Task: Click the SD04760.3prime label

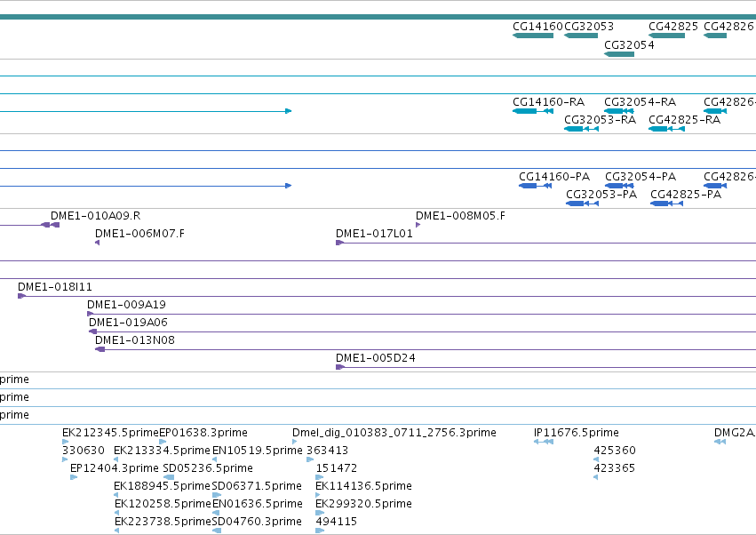Action: point(257,522)
